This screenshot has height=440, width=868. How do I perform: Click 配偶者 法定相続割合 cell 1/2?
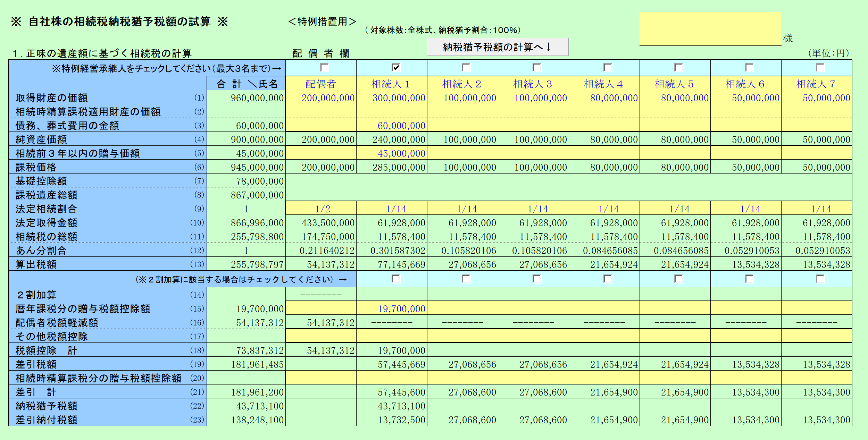(x=321, y=209)
